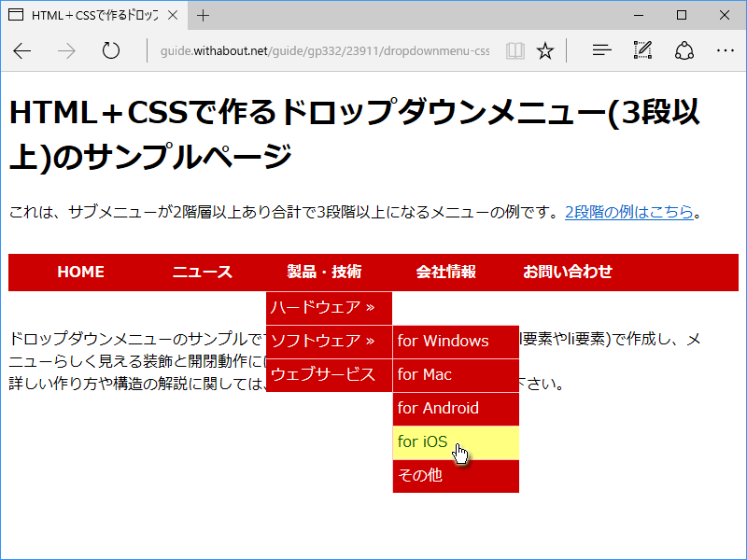Click the forward navigation arrow

(66, 50)
